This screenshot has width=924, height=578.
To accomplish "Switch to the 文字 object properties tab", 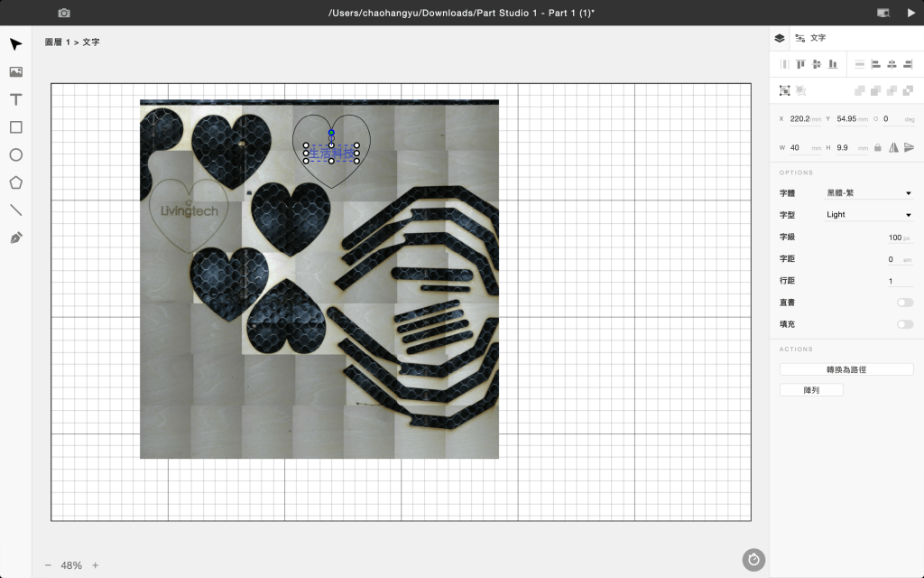I will pyautogui.click(x=811, y=38).
